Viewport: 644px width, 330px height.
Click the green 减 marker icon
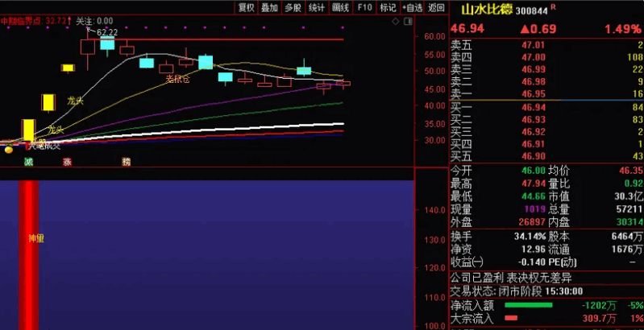28,162
